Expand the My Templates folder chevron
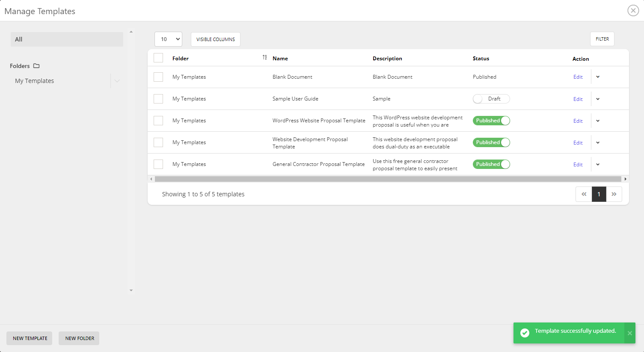This screenshot has height=352, width=644. (117, 80)
